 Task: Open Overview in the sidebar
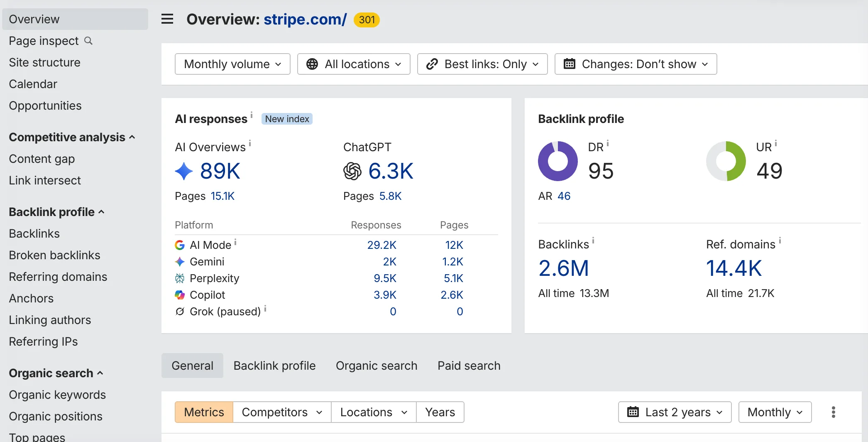point(75,19)
